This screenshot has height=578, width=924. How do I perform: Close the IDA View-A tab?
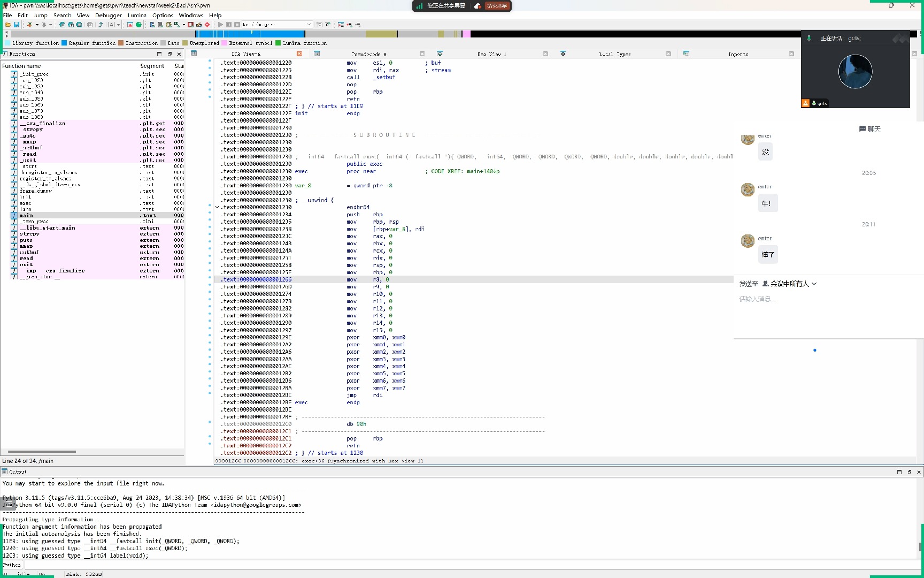(x=299, y=54)
